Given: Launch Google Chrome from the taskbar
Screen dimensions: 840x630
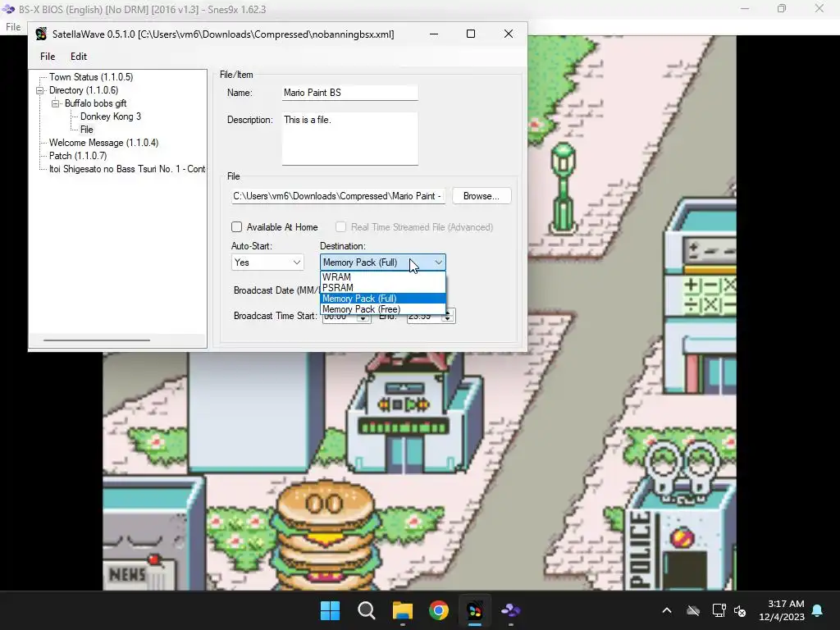Looking at the screenshot, I should coord(439,610).
